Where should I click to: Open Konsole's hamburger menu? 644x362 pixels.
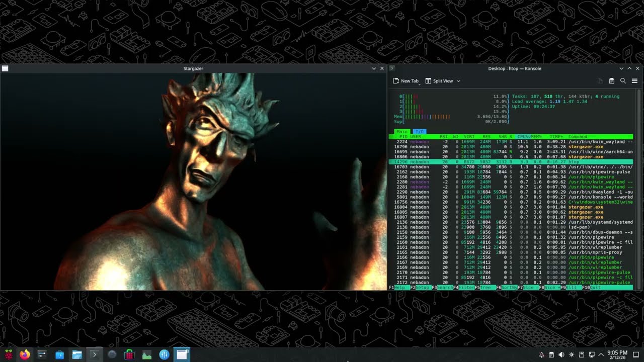coord(634,81)
